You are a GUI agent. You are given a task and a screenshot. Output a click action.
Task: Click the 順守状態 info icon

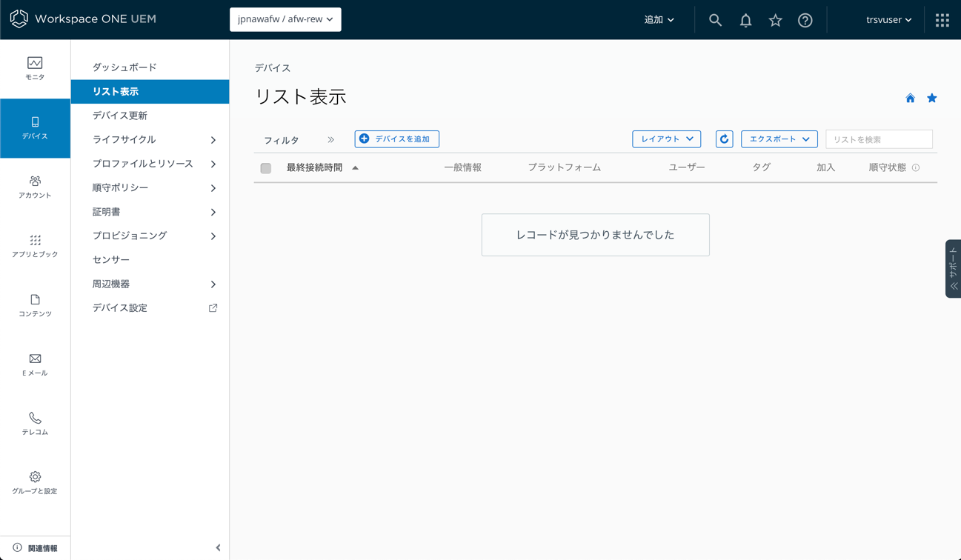[916, 168]
